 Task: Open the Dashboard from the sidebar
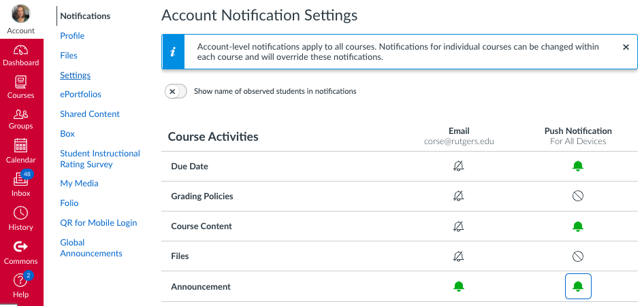click(x=20, y=55)
